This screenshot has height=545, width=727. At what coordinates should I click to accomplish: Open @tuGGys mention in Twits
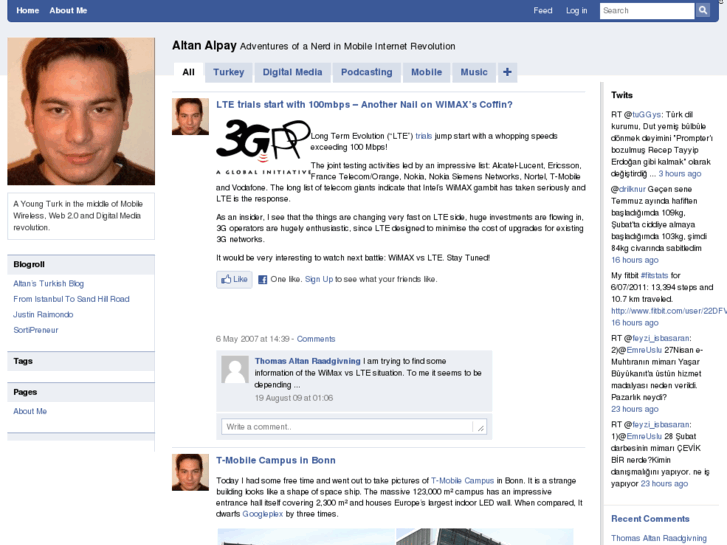646,115
